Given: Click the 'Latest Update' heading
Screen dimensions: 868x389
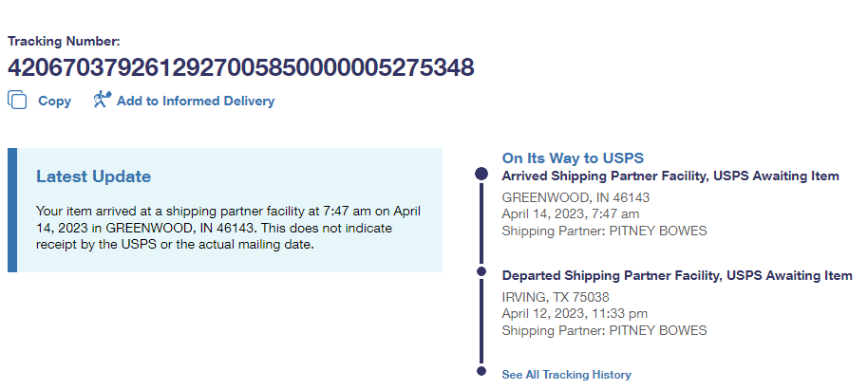Looking at the screenshot, I should pos(93,176).
